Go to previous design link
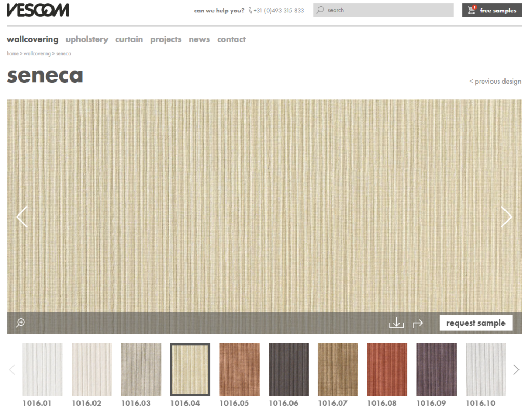The height and width of the screenshot is (416, 532). pyautogui.click(x=495, y=82)
